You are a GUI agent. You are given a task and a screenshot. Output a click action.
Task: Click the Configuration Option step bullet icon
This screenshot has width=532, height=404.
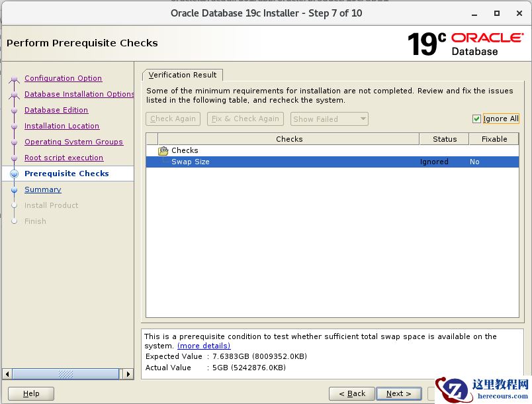pos(15,79)
